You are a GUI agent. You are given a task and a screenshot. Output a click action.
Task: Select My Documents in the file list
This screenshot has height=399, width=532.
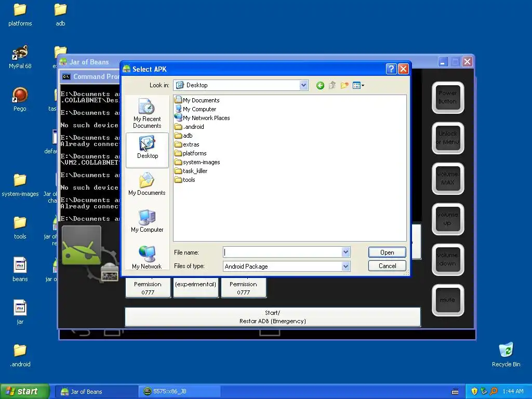(197, 100)
